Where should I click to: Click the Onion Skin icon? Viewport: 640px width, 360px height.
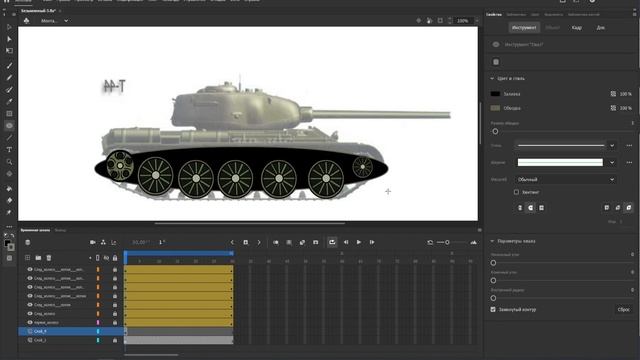click(x=276, y=242)
